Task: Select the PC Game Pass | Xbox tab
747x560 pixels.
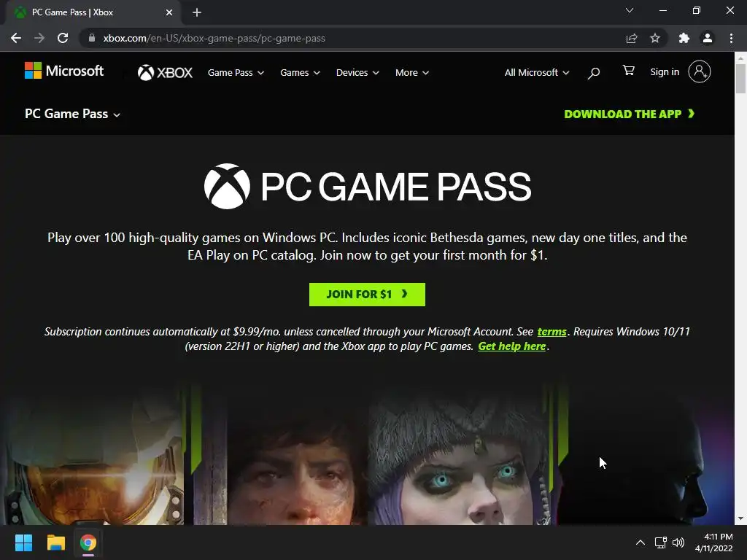Action: (x=93, y=12)
